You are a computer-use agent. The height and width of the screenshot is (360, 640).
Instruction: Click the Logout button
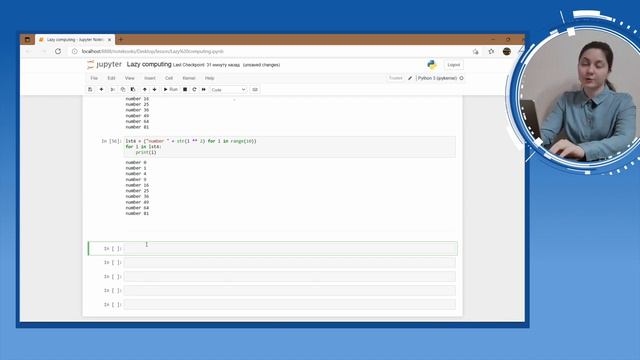pos(453,65)
